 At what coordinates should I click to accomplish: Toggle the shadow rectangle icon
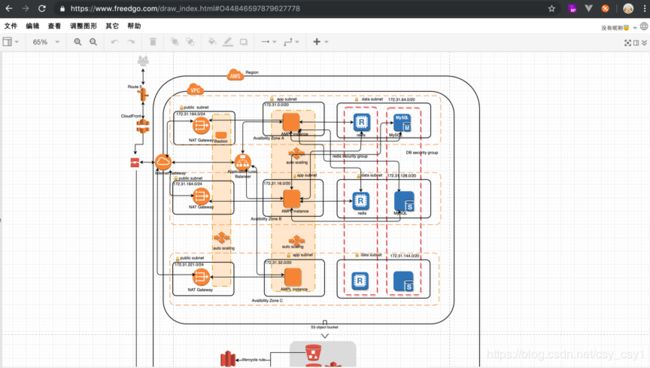(244, 42)
